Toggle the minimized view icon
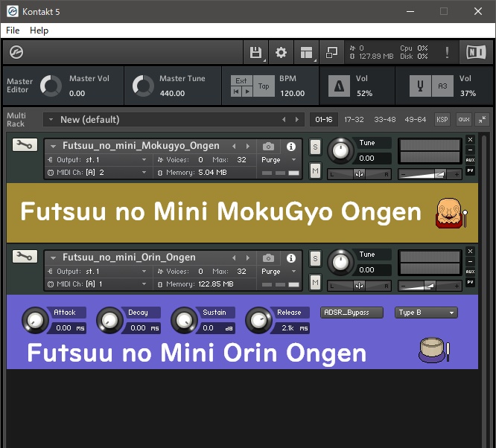Screen dimensions: 496x448 pos(331,53)
